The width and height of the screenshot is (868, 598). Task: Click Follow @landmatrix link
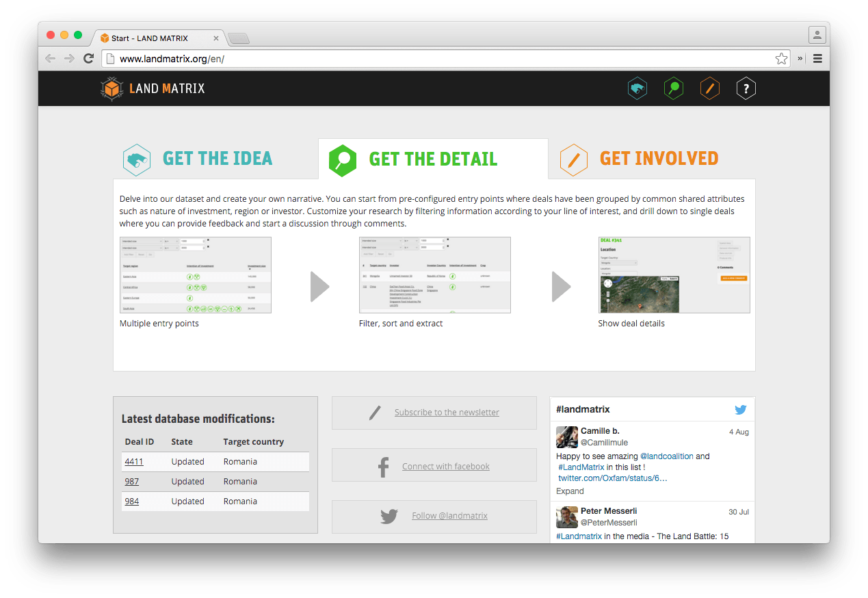click(449, 516)
